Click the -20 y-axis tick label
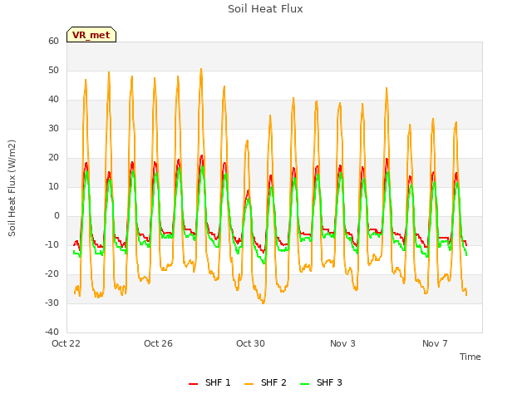The image size is (532, 399). tap(52, 273)
